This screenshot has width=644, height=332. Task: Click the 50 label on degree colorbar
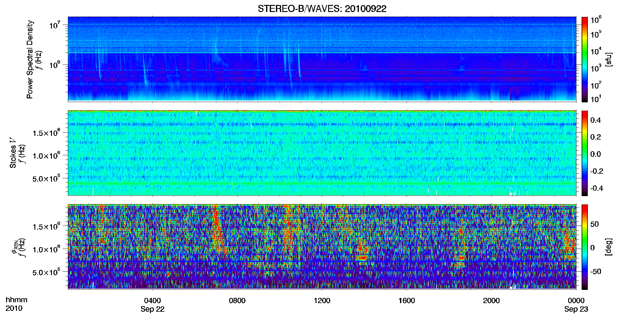(x=595, y=224)
